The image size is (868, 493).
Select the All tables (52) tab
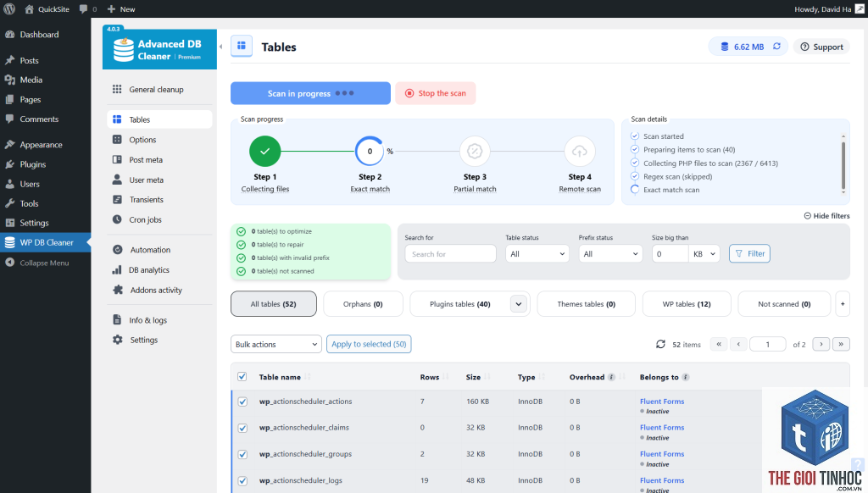click(x=274, y=304)
